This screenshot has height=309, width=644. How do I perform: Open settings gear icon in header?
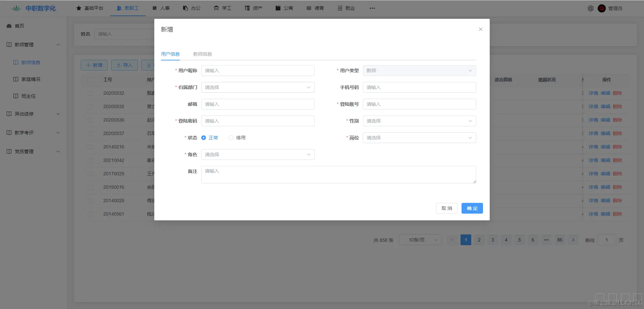coord(591,8)
